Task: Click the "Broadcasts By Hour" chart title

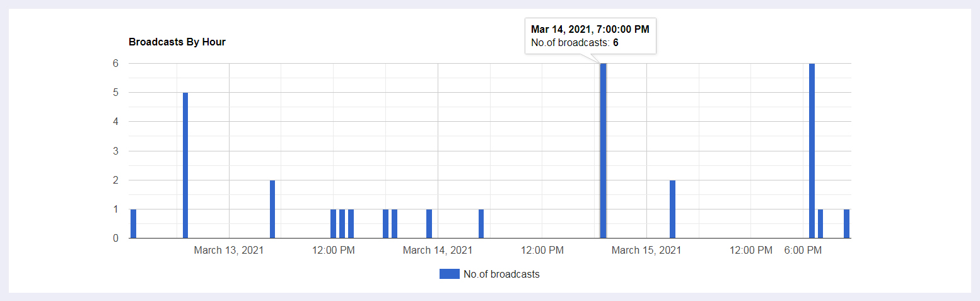Action: coord(177,42)
